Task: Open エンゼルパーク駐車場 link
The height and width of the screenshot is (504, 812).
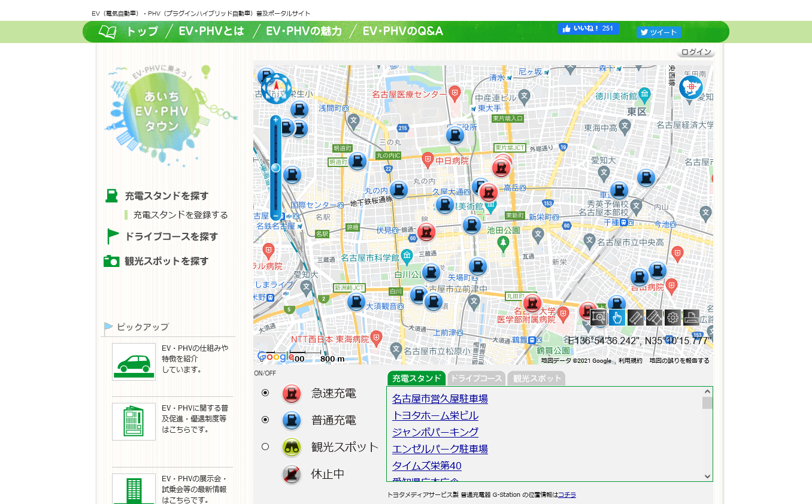Action: tap(440, 449)
